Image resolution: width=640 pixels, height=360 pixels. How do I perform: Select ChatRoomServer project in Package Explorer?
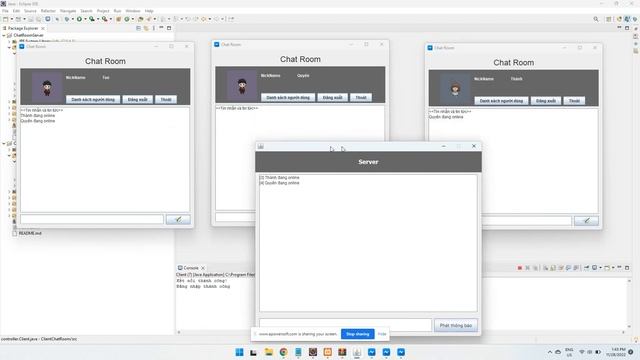pyautogui.click(x=28, y=36)
